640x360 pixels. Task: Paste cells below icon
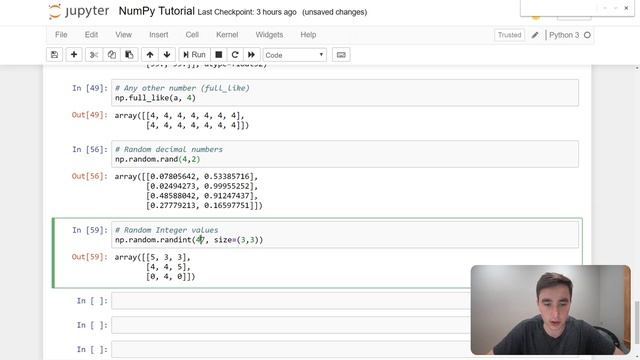point(129,55)
